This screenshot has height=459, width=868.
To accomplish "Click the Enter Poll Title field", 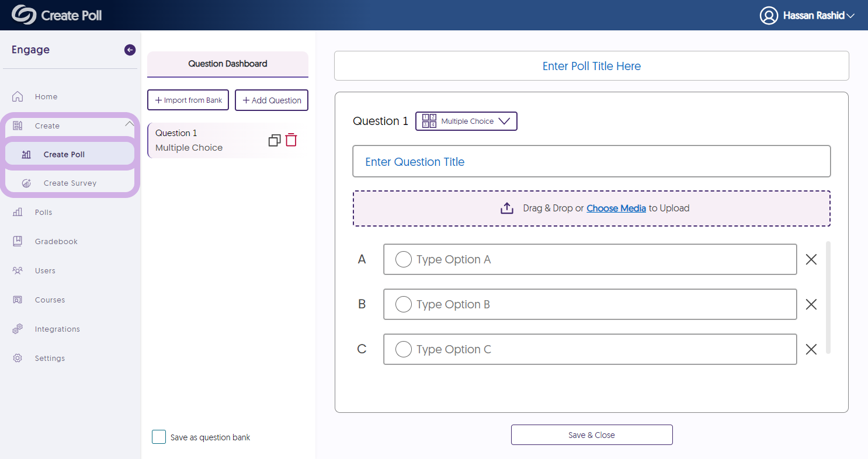I will coord(591,66).
